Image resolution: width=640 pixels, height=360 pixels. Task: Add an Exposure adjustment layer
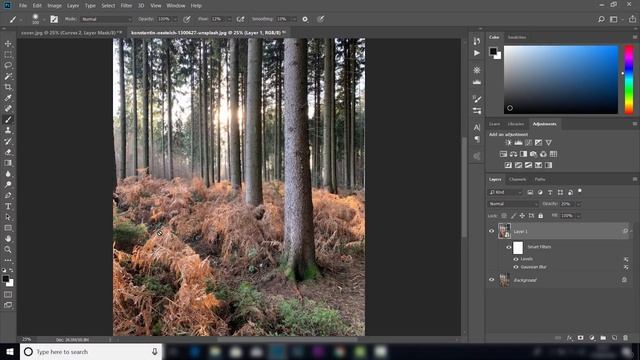(538, 142)
